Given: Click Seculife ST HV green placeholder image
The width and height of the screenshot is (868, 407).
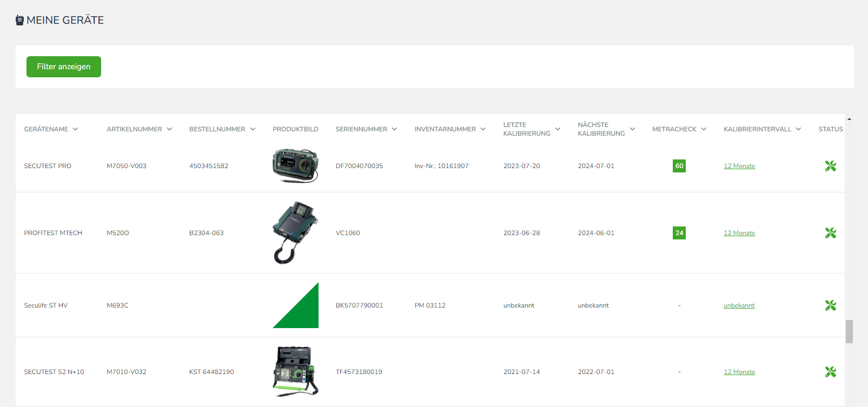Looking at the screenshot, I should pos(295,305).
